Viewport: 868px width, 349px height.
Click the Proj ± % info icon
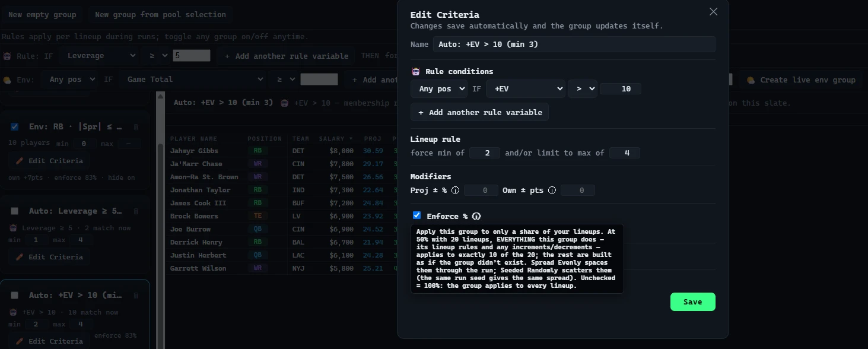456,191
